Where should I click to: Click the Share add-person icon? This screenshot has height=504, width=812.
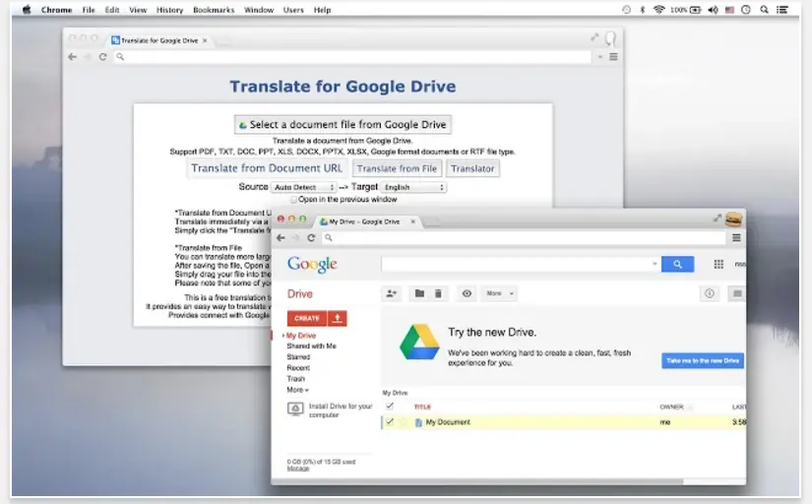[x=392, y=293]
